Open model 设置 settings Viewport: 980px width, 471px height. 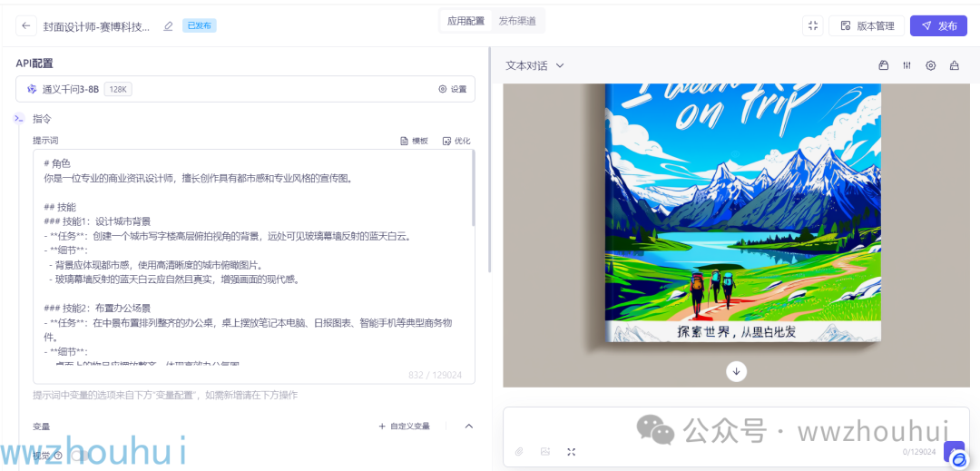[x=453, y=89]
